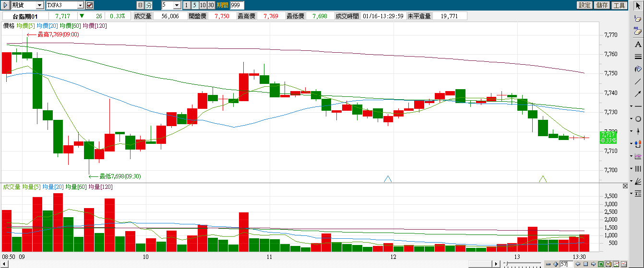The height and width of the screenshot is (268, 644).
Task: Expand the stacked lines layout dropdown arrow
Action: click(x=631, y=193)
